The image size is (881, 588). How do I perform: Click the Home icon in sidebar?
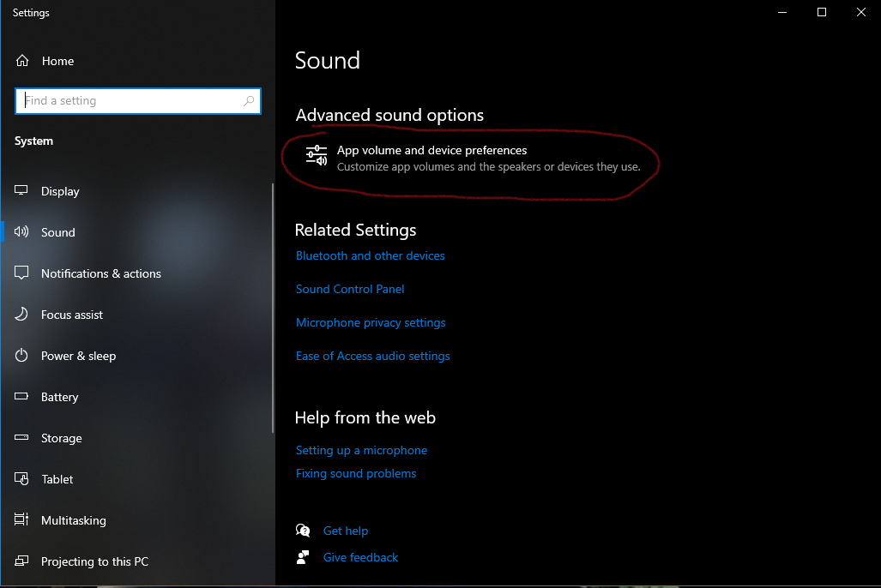click(x=22, y=61)
